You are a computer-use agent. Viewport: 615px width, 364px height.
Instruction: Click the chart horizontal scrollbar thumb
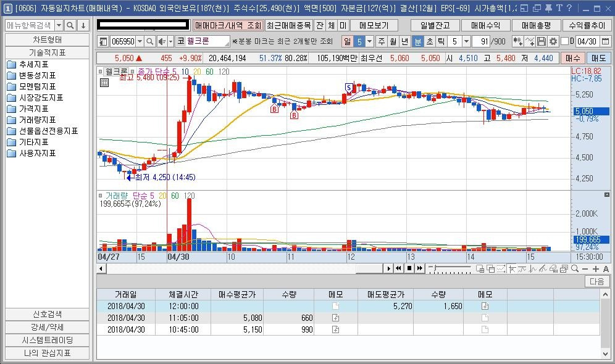(369, 268)
